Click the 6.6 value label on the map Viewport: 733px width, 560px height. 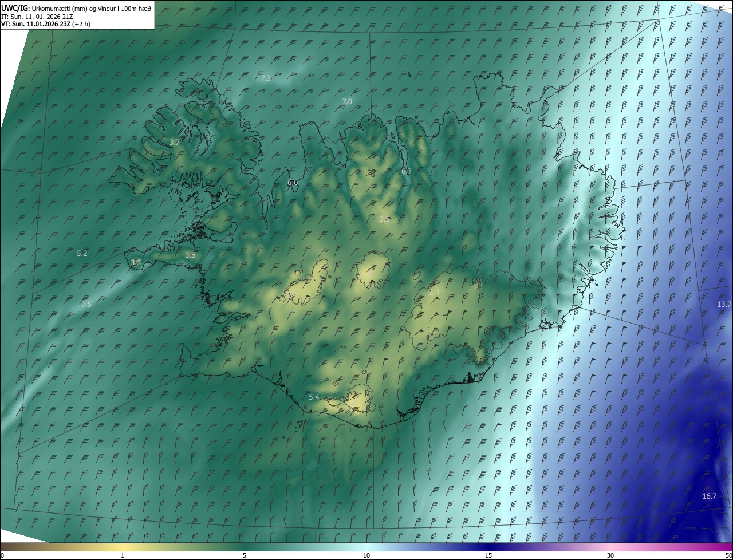tap(293, 182)
